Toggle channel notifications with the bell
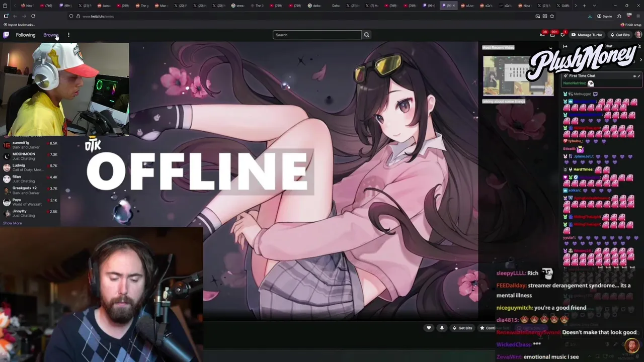 (x=442, y=328)
